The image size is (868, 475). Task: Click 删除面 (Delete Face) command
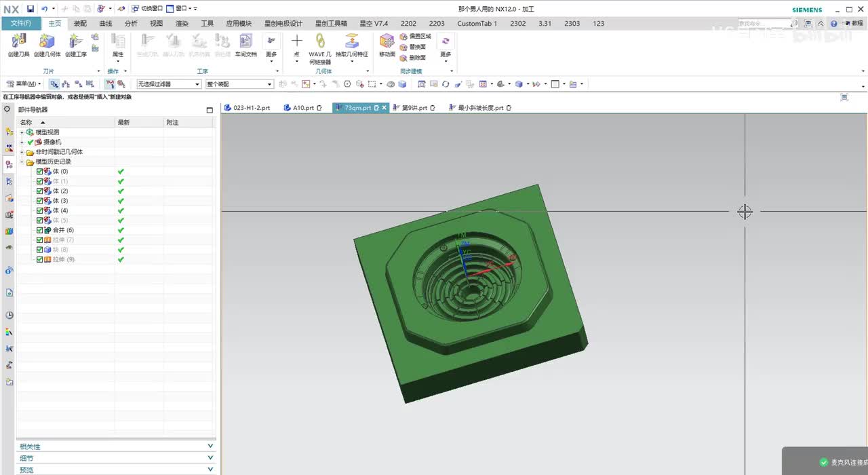(x=413, y=58)
